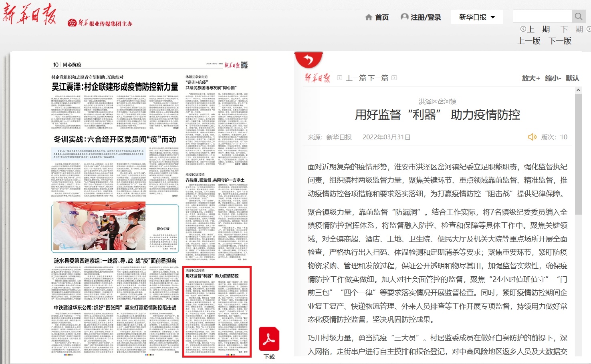591x364 pixels.
Task: Open the 注册/登录 login link
Action: pos(426,17)
